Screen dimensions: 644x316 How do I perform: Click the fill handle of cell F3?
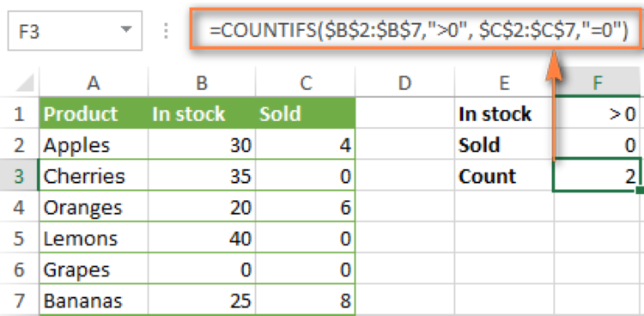639,191
